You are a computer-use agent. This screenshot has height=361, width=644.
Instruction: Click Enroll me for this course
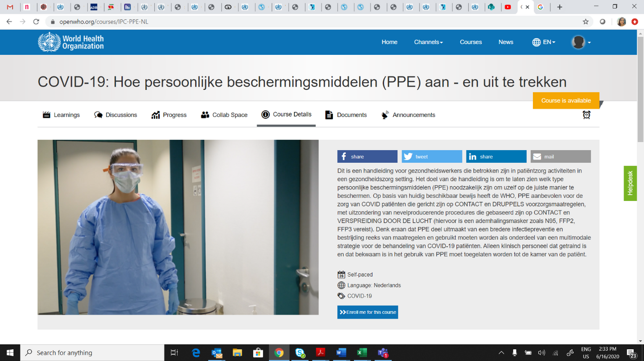pos(367,312)
